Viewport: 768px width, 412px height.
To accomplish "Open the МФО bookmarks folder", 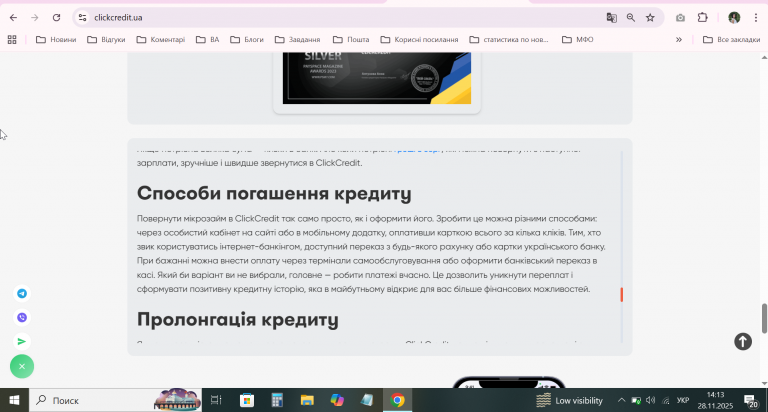I will pos(577,40).
